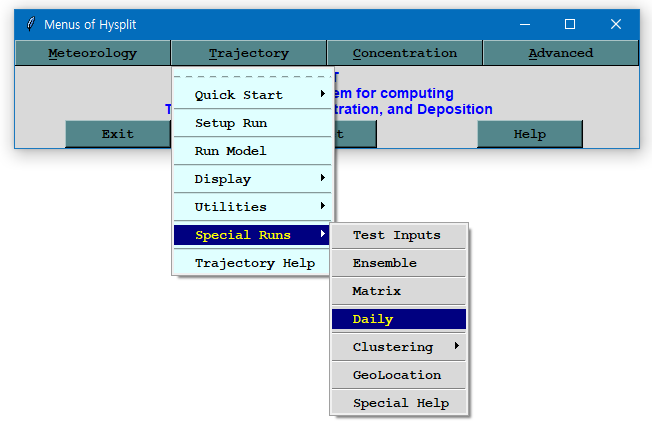Select Test Inputs in Special Runs

click(x=399, y=235)
